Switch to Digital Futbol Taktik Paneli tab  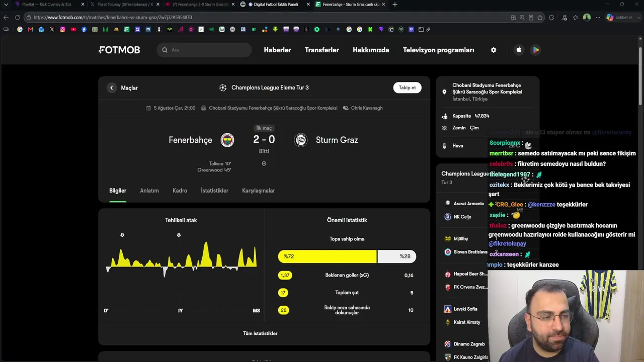pyautogui.click(x=275, y=5)
